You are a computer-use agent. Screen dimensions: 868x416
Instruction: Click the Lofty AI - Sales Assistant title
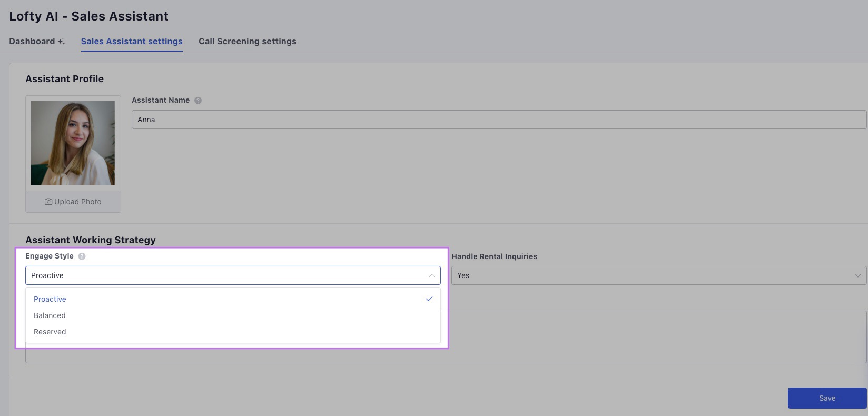88,16
